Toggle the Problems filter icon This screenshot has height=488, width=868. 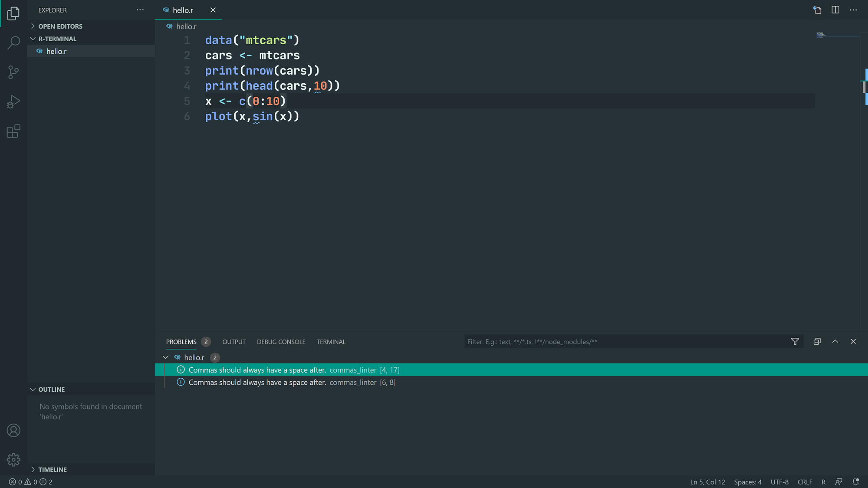[x=795, y=341]
